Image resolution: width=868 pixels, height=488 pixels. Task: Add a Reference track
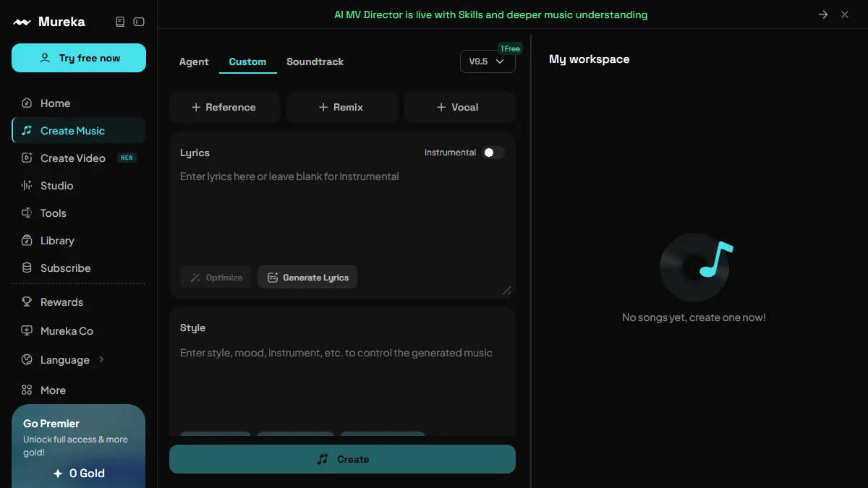225,107
